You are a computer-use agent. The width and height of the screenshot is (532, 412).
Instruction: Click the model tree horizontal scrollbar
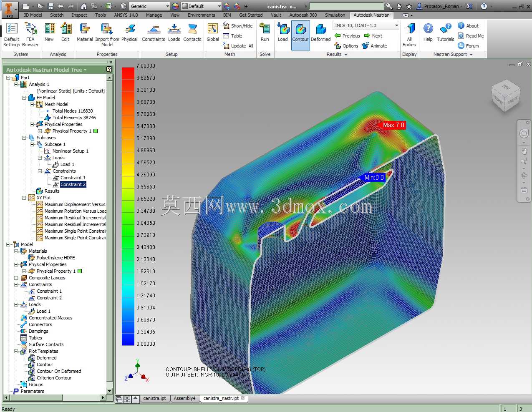[x=55, y=398]
